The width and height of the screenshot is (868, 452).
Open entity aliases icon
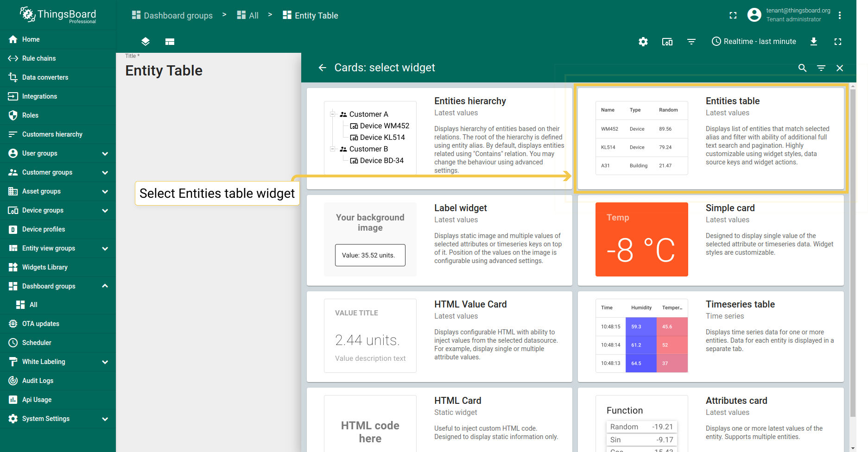[667, 42]
